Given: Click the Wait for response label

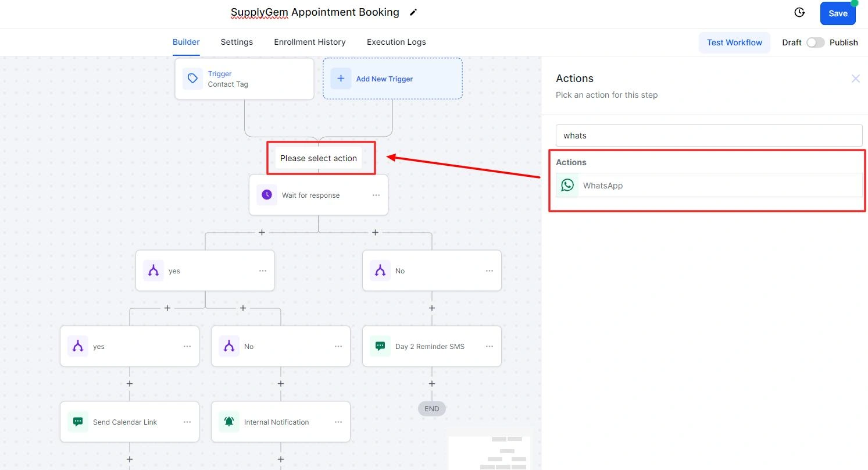Looking at the screenshot, I should [311, 195].
